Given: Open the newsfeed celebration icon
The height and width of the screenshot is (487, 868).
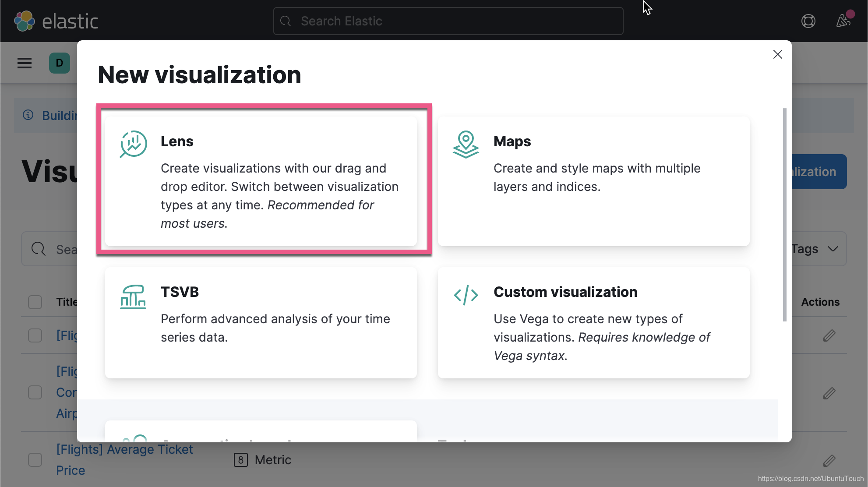Looking at the screenshot, I should (844, 21).
